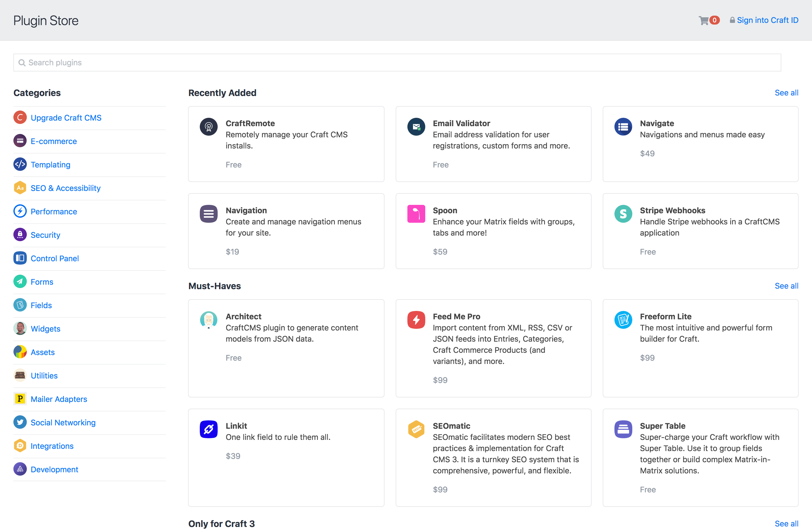Click the Upgrade Craft CMS category icon
Image resolution: width=812 pixels, height=532 pixels.
20,118
